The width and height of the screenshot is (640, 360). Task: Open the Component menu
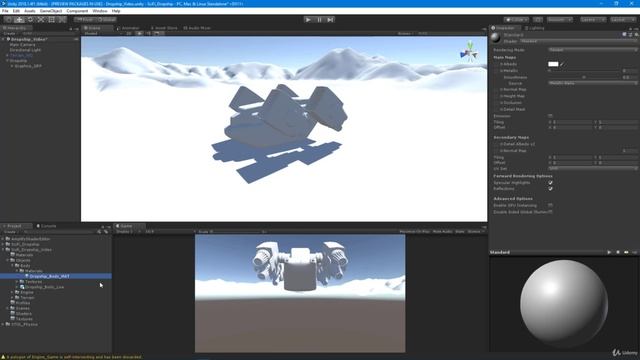[77, 11]
